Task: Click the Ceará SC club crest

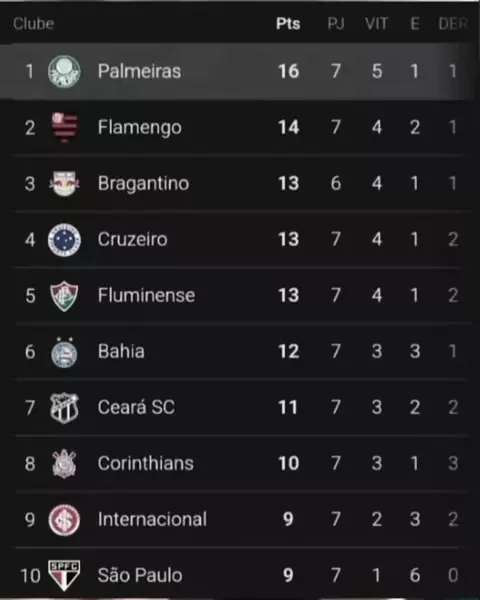Action: (x=64, y=408)
